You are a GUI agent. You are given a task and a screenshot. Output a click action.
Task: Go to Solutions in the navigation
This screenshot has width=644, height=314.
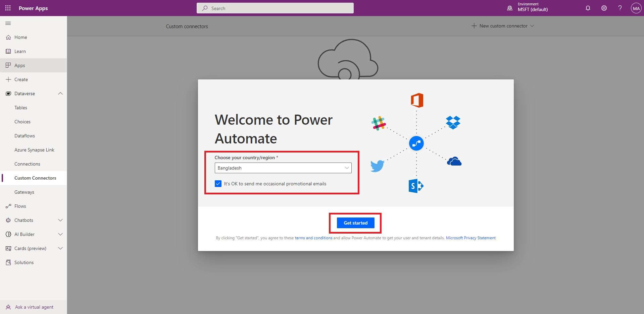[24, 262]
